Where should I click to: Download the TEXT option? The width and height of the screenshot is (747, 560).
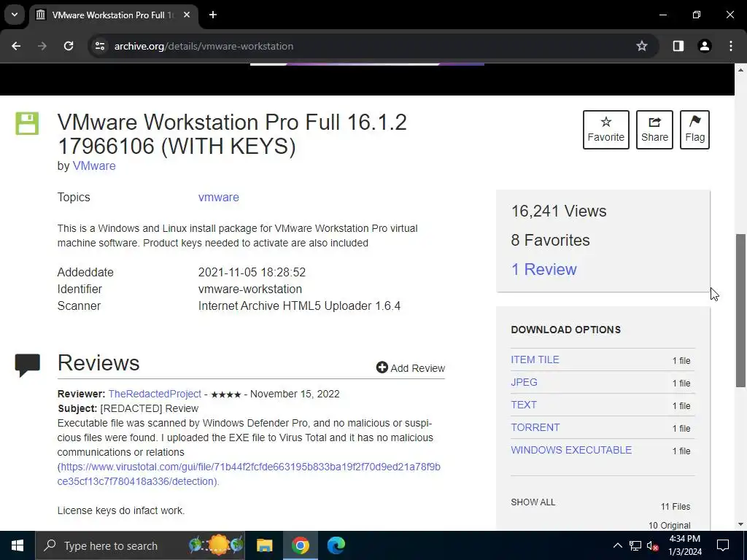524,405
